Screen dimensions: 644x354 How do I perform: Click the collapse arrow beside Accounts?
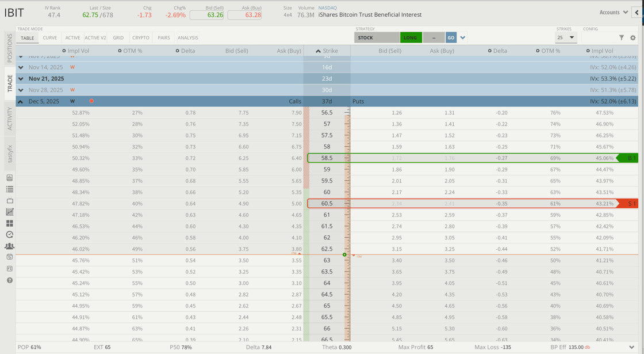637,12
